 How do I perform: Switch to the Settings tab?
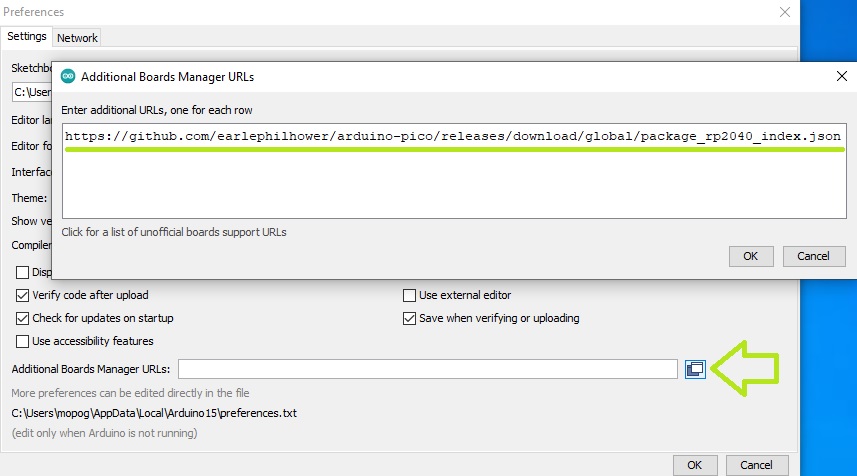point(27,37)
